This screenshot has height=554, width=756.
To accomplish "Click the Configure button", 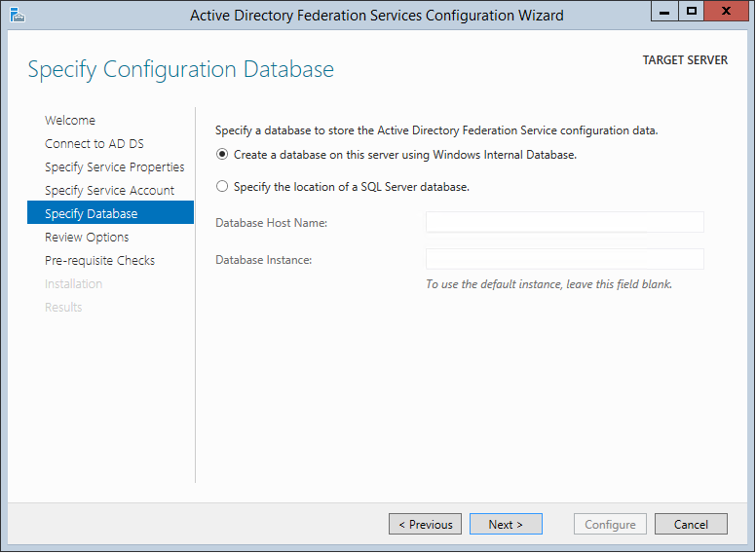I will [x=610, y=525].
